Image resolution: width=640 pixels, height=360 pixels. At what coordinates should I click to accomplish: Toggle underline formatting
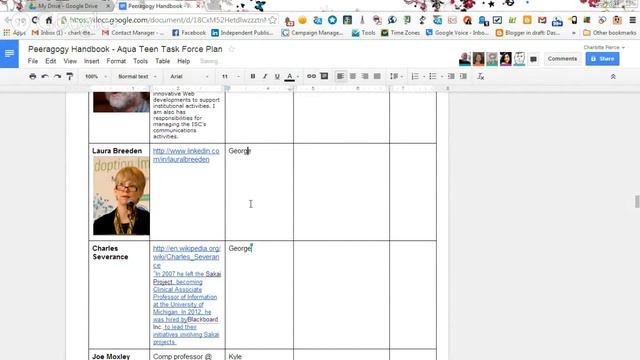[x=277, y=76]
